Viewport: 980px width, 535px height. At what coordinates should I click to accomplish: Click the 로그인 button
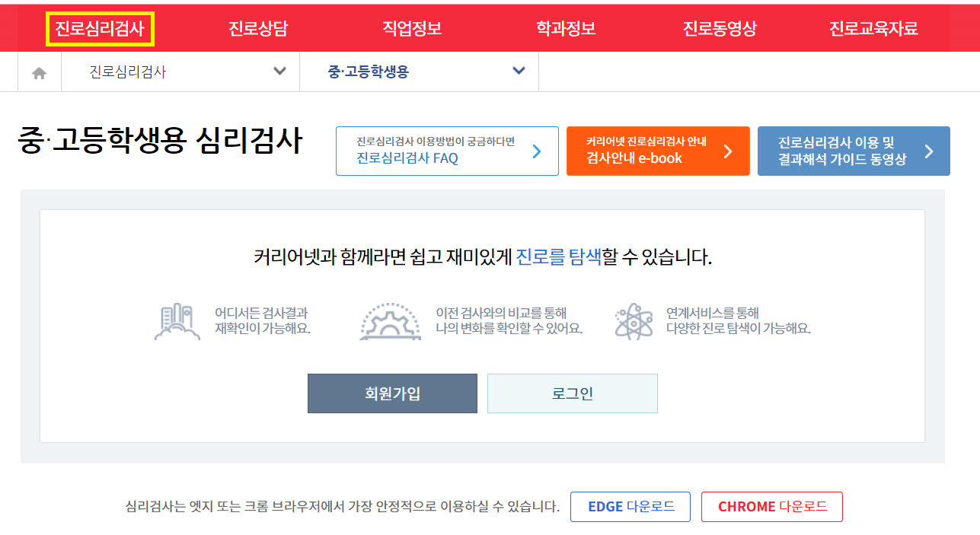(572, 393)
